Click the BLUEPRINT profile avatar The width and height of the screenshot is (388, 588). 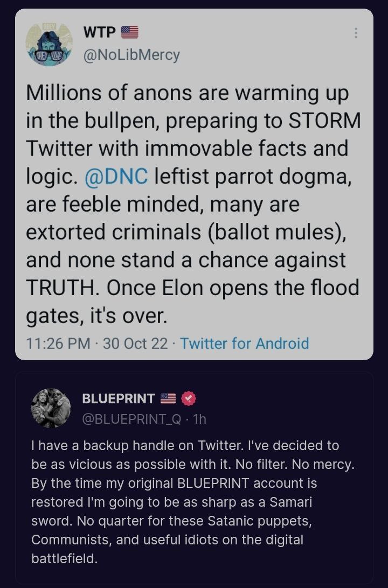click(51, 408)
